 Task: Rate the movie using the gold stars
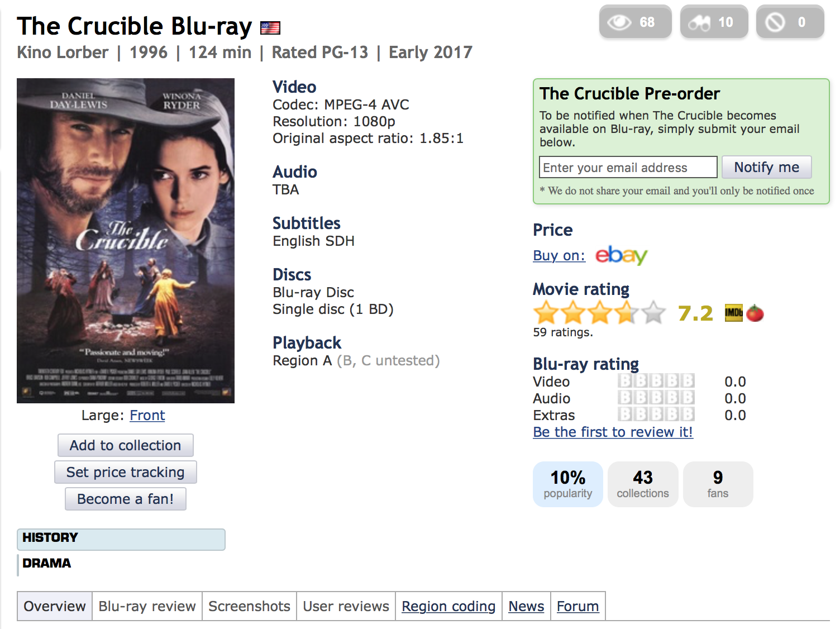point(600,313)
